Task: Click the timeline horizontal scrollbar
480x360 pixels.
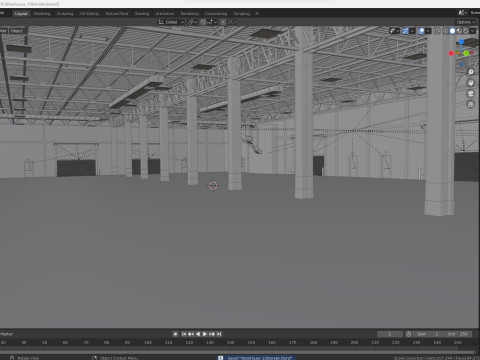Action: coord(237,352)
